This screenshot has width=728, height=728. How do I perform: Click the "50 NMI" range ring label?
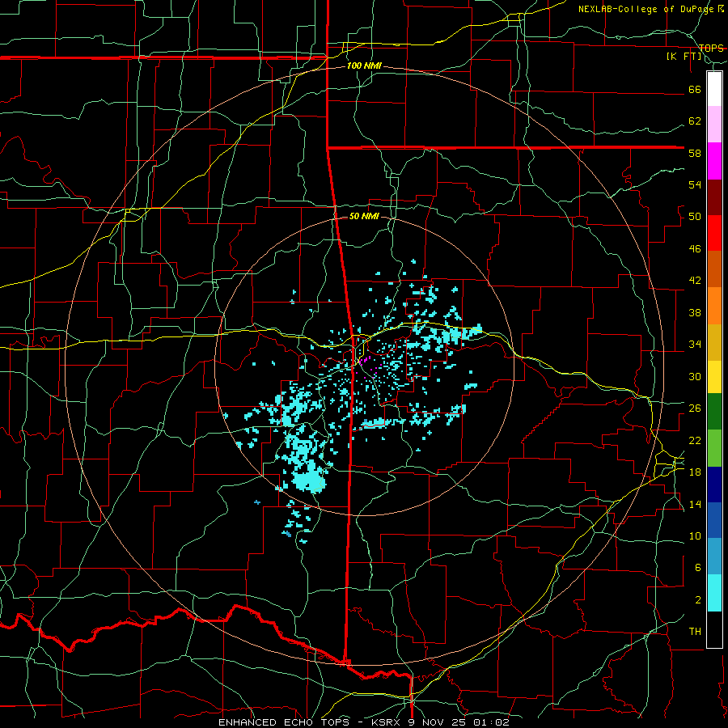tap(364, 216)
